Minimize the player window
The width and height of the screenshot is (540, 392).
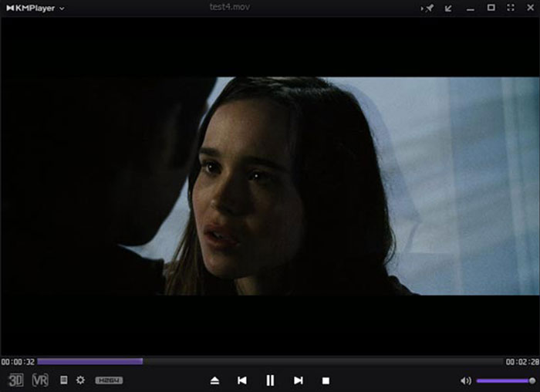(x=470, y=8)
